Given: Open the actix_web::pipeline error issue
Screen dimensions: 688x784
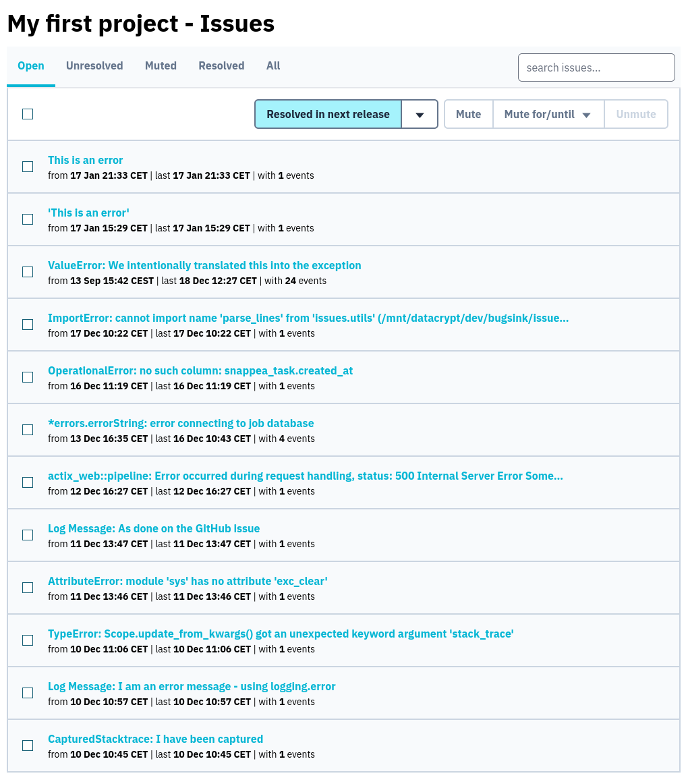Looking at the screenshot, I should pos(305,476).
